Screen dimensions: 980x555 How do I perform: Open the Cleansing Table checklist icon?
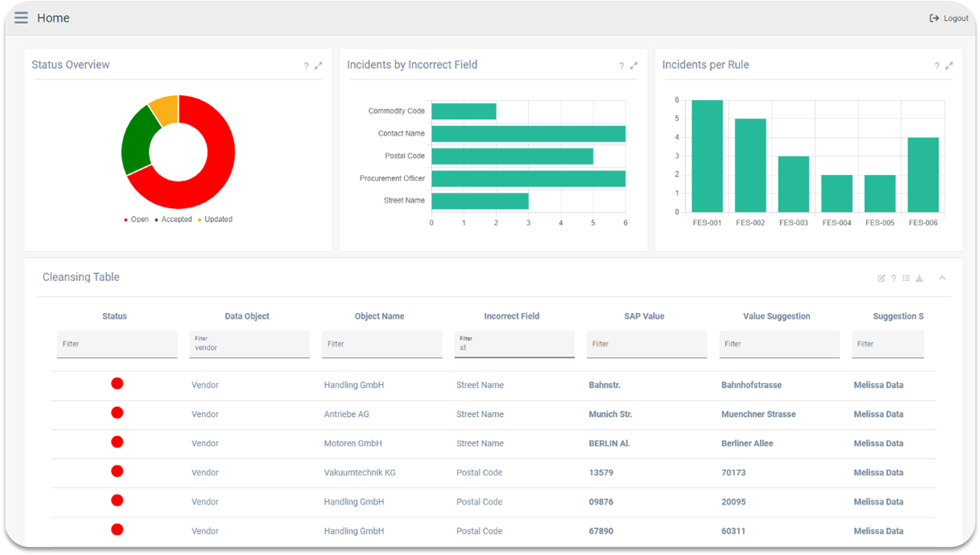[906, 278]
